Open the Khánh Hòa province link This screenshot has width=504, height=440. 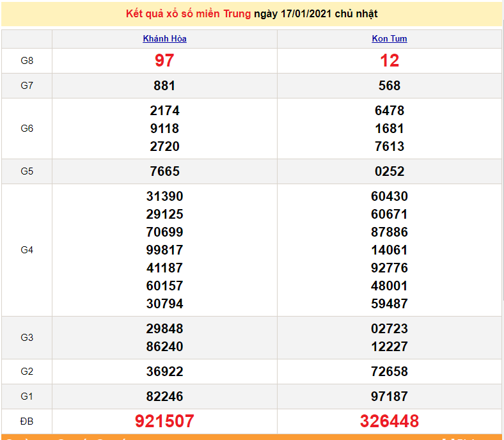click(164, 38)
